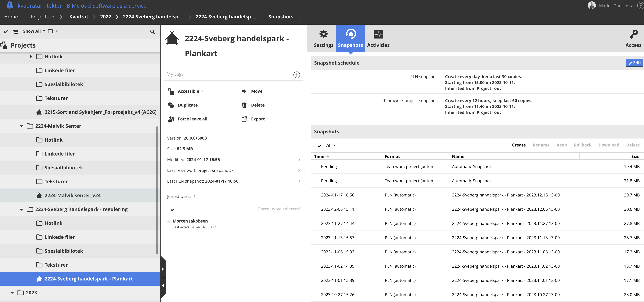Collapse the 2224-Malvik Senter folder
Viewport: 644px width, 302px height.
tap(21, 126)
